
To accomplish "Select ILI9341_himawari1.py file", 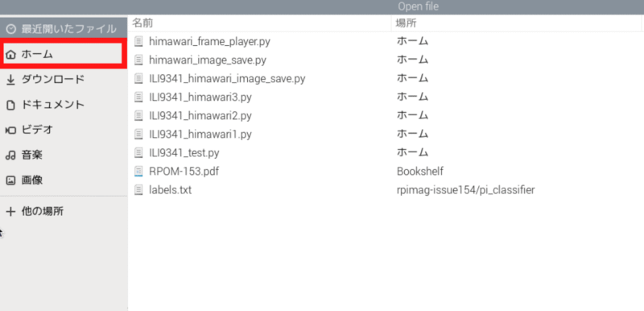I will (x=386, y=134).
